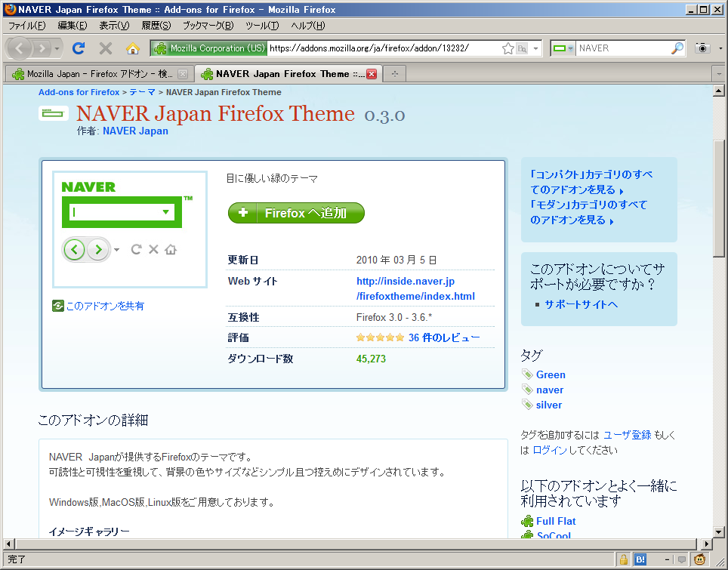Open the back/forward history dropdown arrow

pyautogui.click(x=57, y=48)
